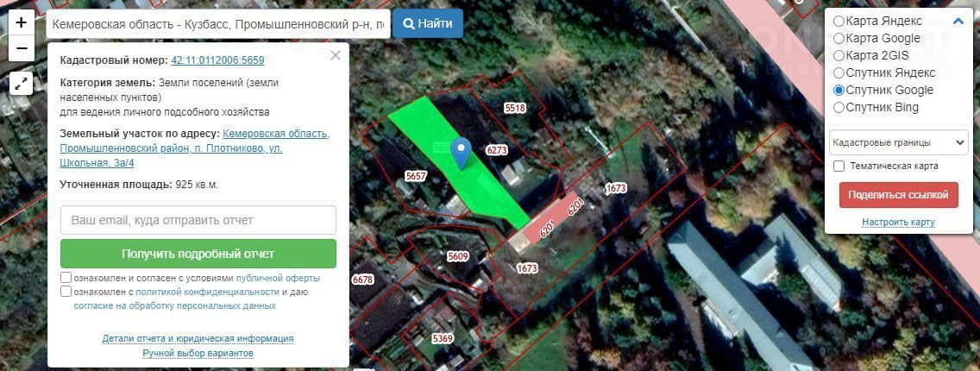This screenshot has height=371, width=980.
Task: Click the blue location pin marker
Action: [x=462, y=154]
